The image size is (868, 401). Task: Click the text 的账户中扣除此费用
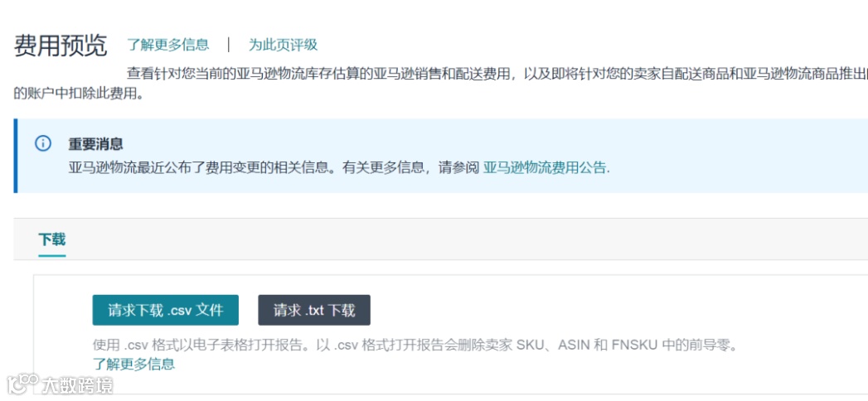[x=79, y=94]
